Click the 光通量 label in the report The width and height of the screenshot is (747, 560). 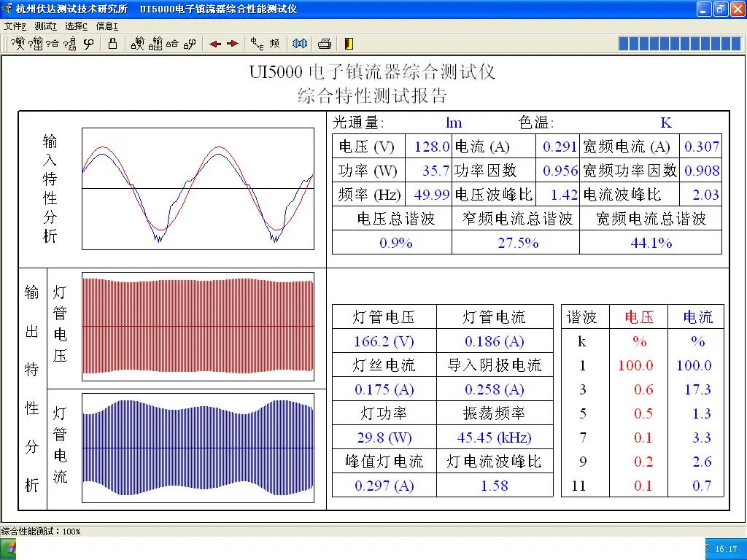[357, 122]
